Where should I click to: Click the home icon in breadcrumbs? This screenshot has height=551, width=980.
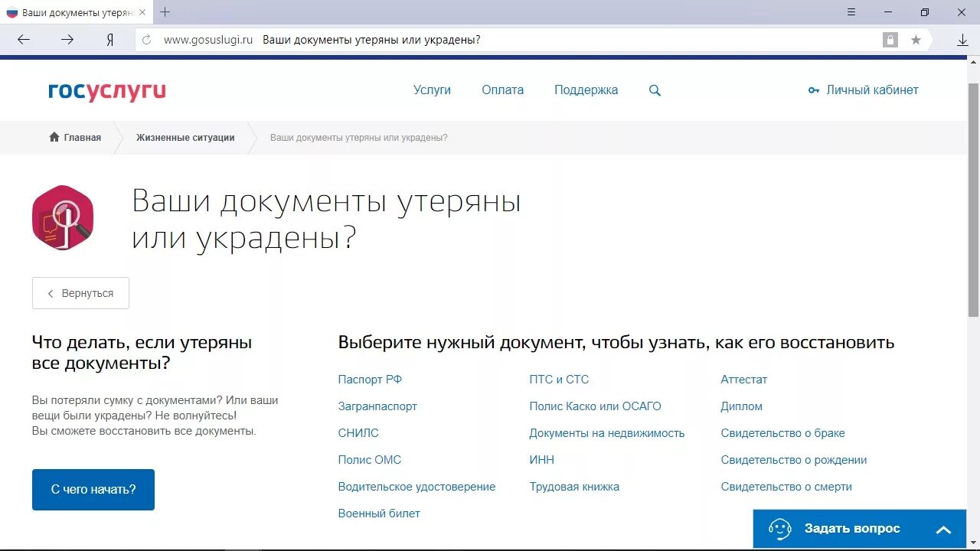tap(54, 137)
